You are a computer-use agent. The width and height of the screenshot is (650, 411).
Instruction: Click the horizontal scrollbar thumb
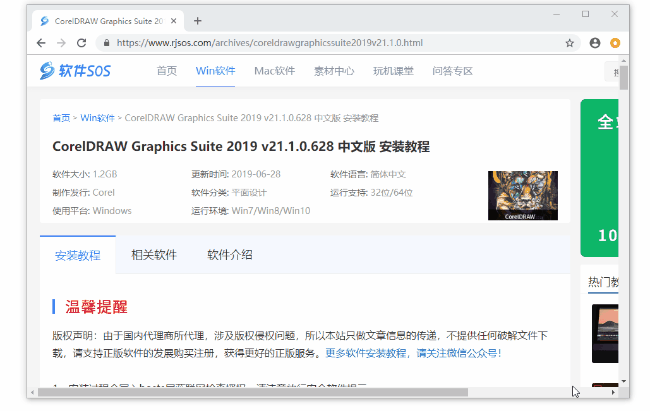(253, 392)
